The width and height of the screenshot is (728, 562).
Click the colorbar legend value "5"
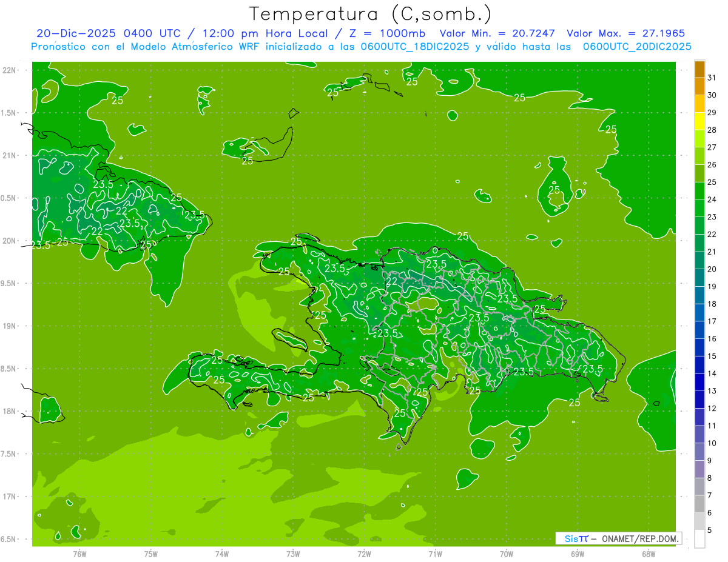[x=710, y=530]
